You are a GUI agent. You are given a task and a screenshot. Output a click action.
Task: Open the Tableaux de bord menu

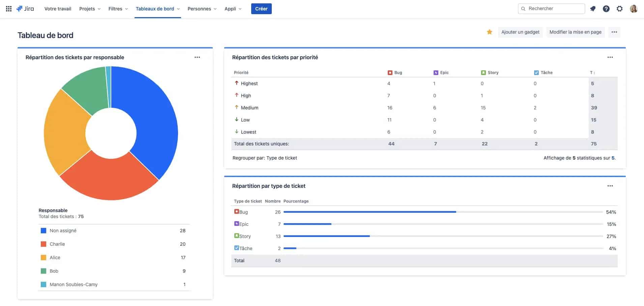[157, 9]
